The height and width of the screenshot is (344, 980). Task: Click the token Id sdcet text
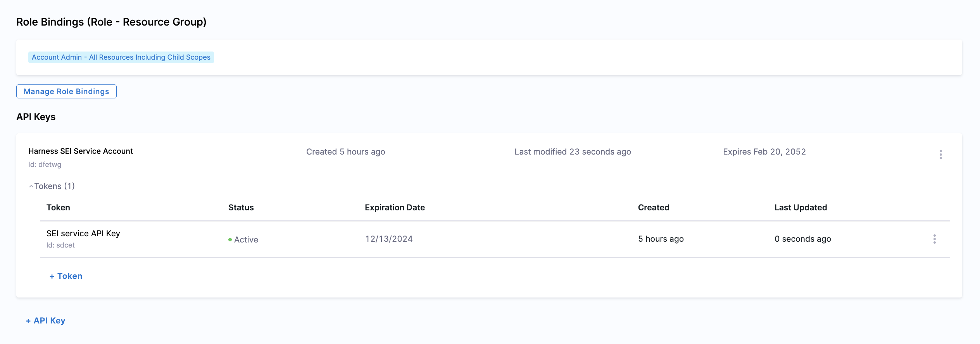point(60,245)
